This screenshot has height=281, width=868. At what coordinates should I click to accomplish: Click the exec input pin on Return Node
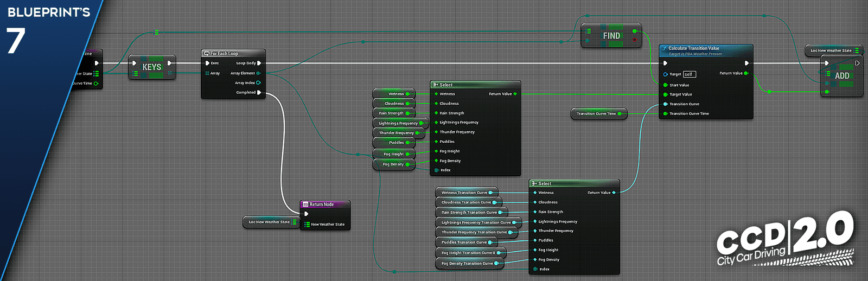[x=307, y=214]
